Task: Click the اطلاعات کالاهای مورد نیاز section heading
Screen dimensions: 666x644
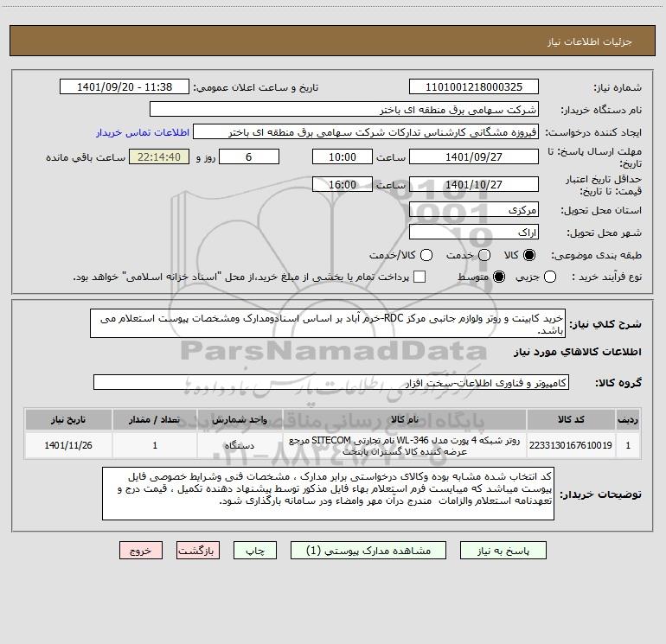Action: pos(578,352)
